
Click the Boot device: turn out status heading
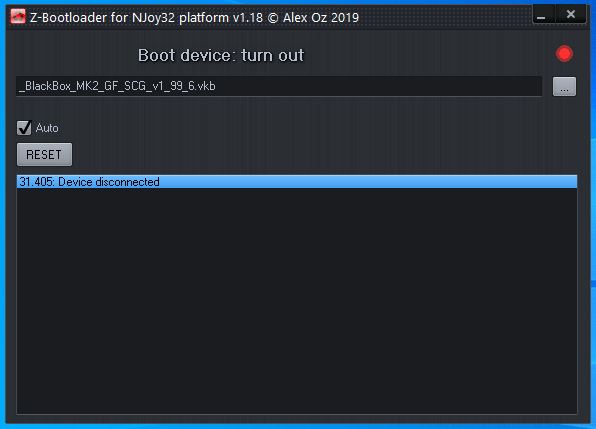pos(221,55)
